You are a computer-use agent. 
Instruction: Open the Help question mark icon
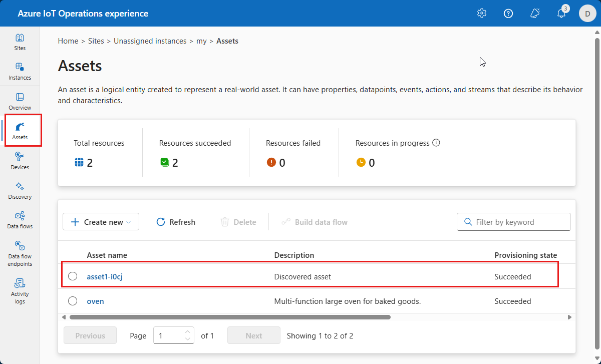[x=508, y=14]
